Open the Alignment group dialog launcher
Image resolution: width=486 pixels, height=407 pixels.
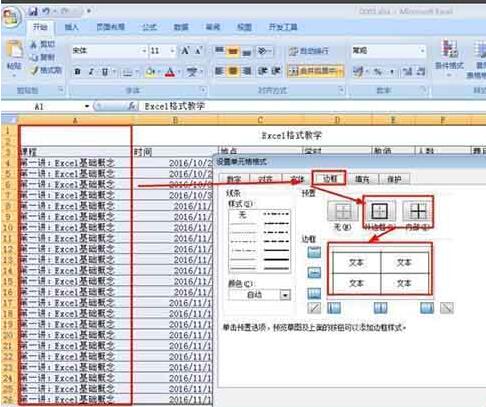click(x=341, y=90)
